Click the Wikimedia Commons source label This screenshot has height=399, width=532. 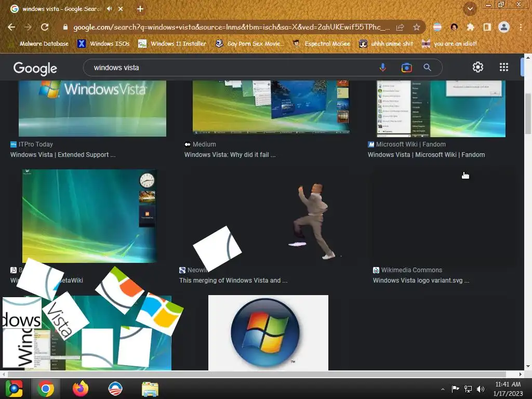(x=411, y=270)
